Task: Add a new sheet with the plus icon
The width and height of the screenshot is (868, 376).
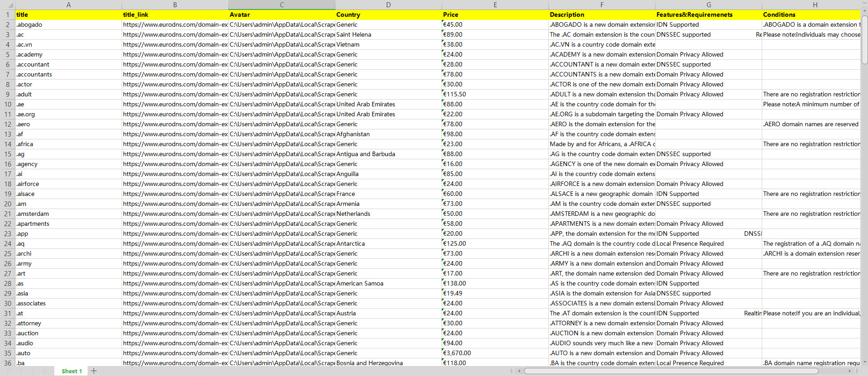Action: coord(94,371)
